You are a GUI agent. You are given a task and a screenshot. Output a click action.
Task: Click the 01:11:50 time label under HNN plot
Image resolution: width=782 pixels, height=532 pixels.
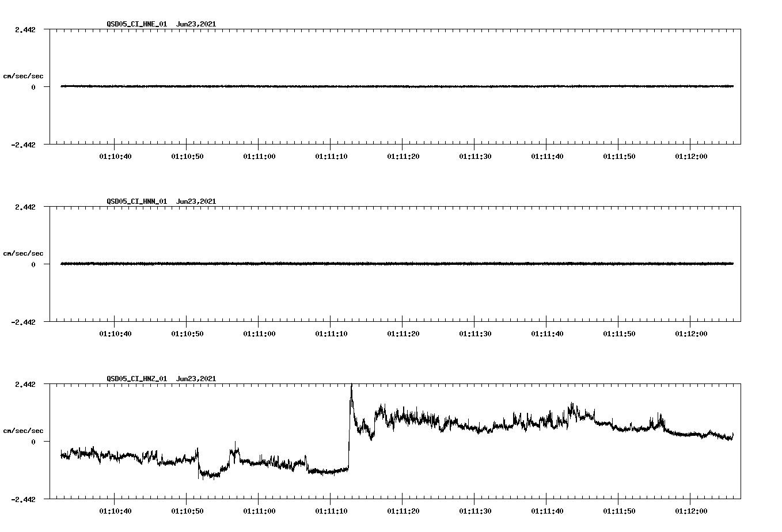pyautogui.click(x=619, y=334)
